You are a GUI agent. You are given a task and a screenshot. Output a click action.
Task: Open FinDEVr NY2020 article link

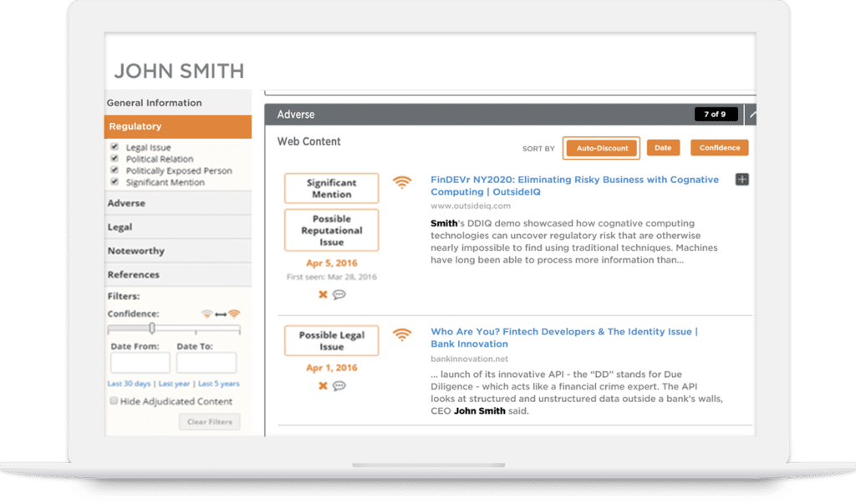click(574, 186)
